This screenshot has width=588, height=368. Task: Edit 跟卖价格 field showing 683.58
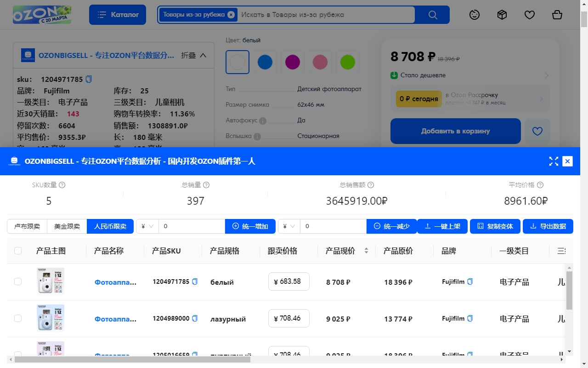[288, 282]
